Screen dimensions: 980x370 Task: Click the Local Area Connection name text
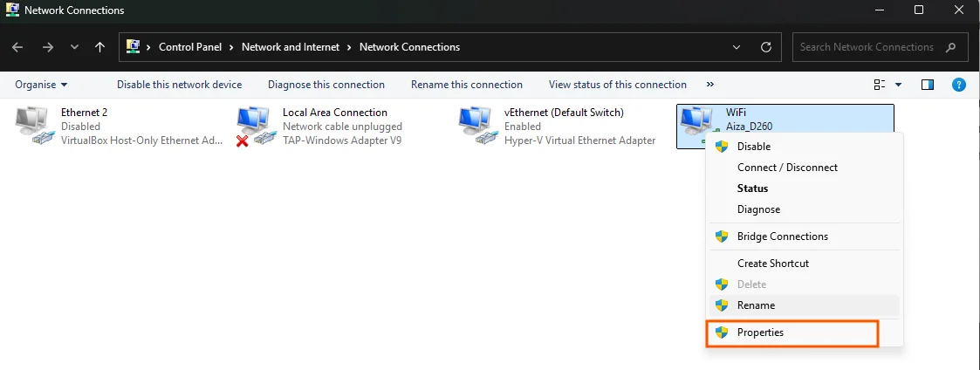pos(335,113)
